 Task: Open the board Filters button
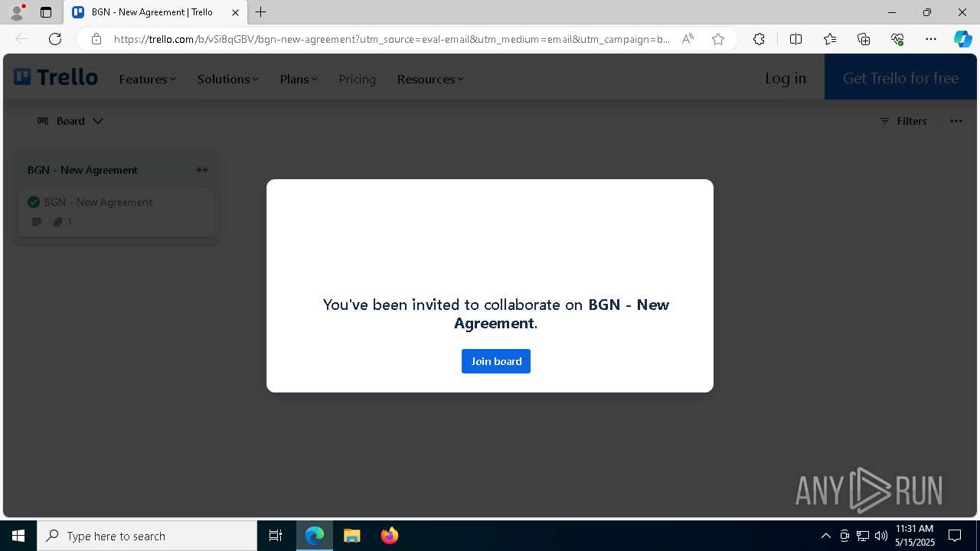pos(903,121)
